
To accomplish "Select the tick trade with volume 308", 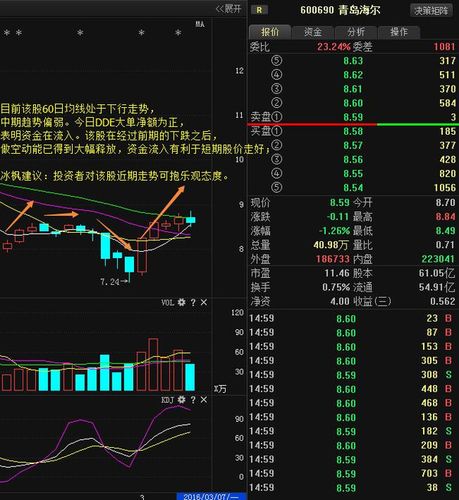I will point(430,375).
